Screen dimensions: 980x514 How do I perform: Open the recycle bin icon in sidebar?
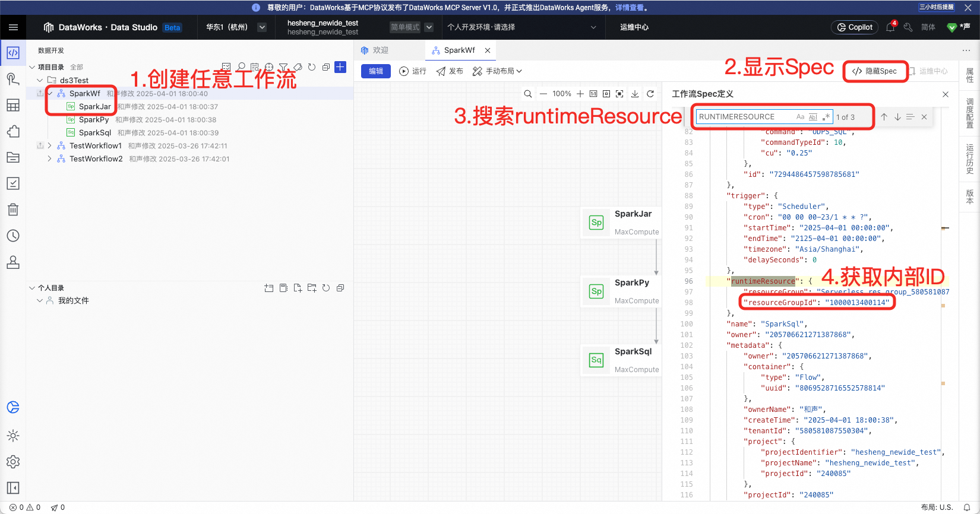point(13,210)
